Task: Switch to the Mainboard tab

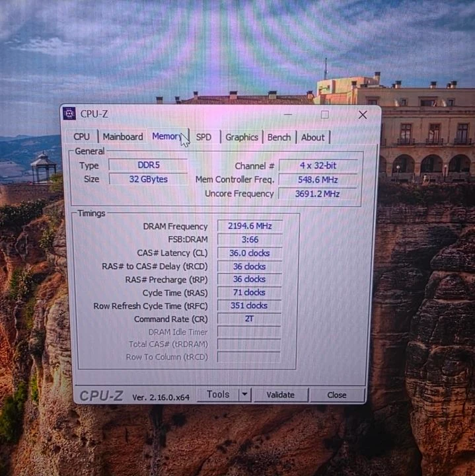Action: tap(122, 137)
